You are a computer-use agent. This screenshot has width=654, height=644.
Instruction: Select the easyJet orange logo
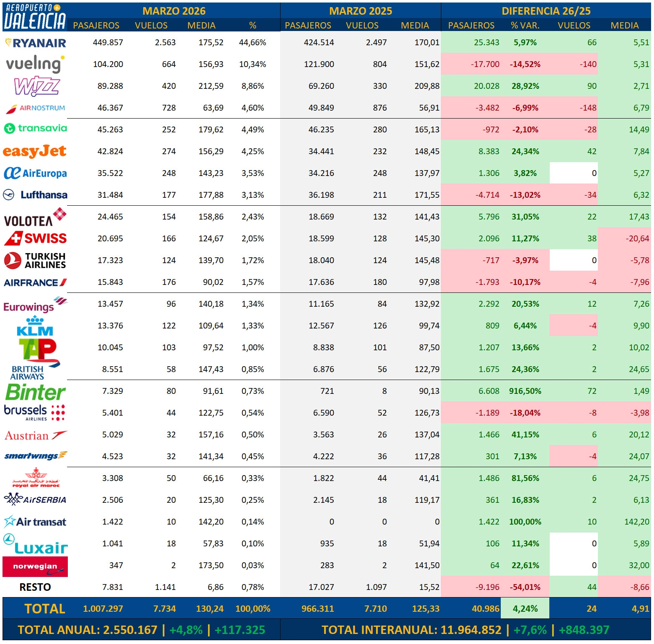(35, 151)
